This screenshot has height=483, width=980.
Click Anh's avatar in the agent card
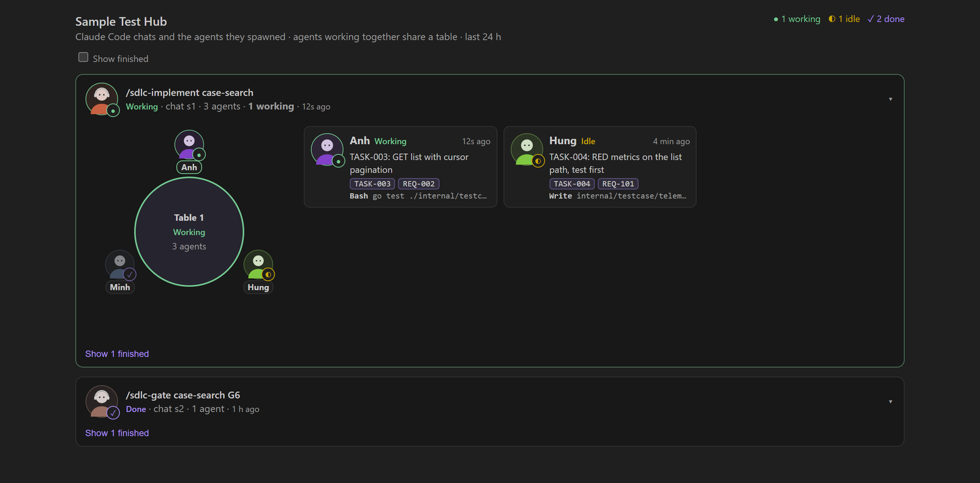(x=327, y=150)
